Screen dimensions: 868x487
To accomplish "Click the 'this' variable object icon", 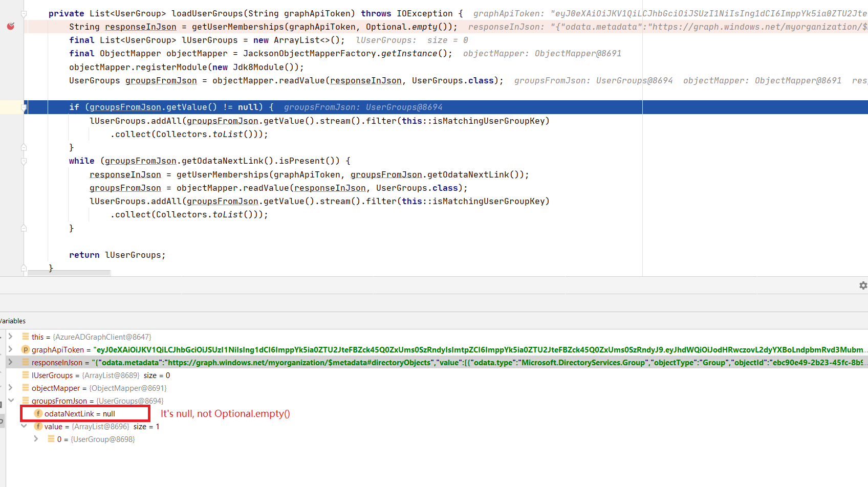I will click(26, 337).
